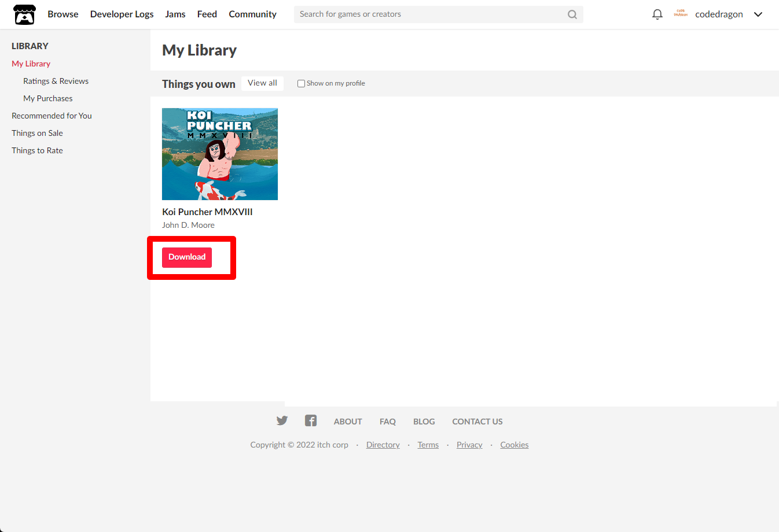Open the FAQ footer link
Image resolution: width=779 pixels, height=532 pixels.
(x=388, y=422)
